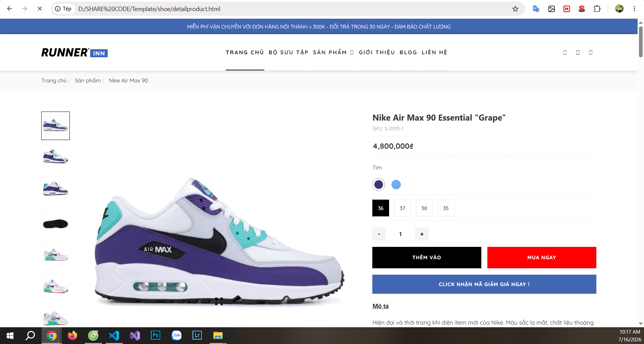Open Windows search from the taskbar
Image resolution: width=644 pixels, height=344 pixels.
coord(31,336)
